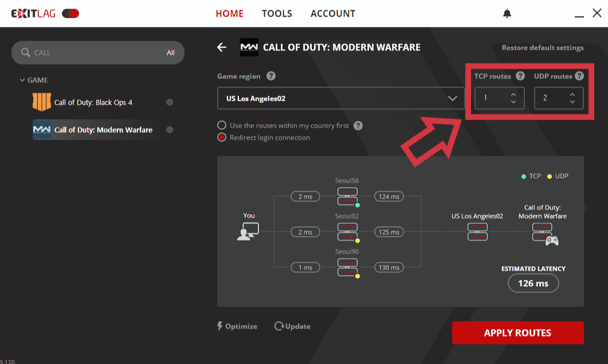Click the ExitLag logo
The height and width of the screenshot is (364, 608).
(33, 14)
